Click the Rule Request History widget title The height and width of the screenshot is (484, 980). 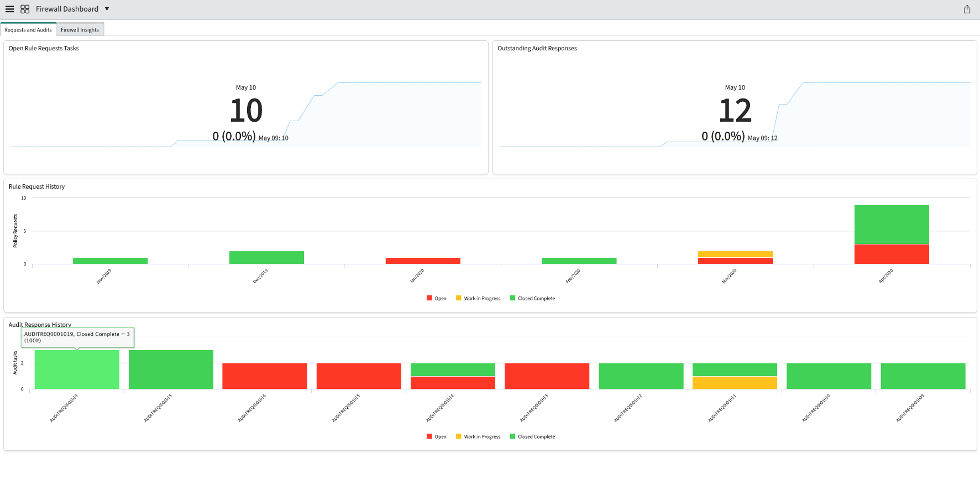coord(36,186)
